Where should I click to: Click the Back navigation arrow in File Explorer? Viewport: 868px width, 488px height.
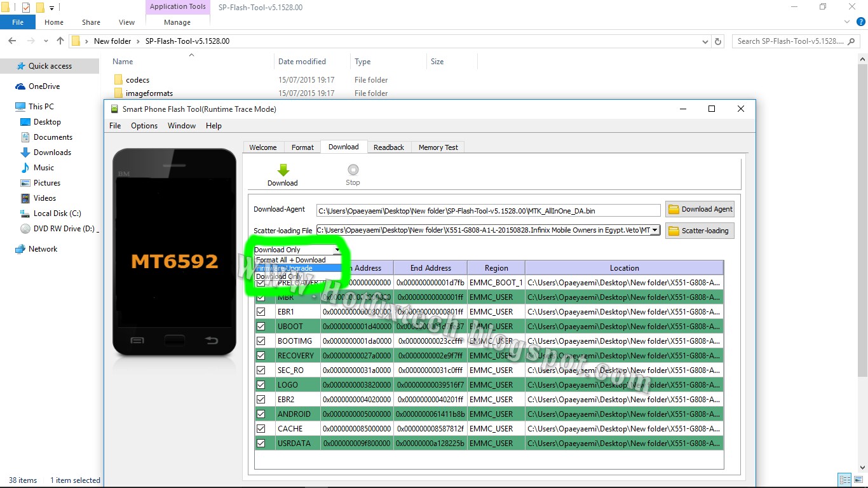tap(11, 41)
